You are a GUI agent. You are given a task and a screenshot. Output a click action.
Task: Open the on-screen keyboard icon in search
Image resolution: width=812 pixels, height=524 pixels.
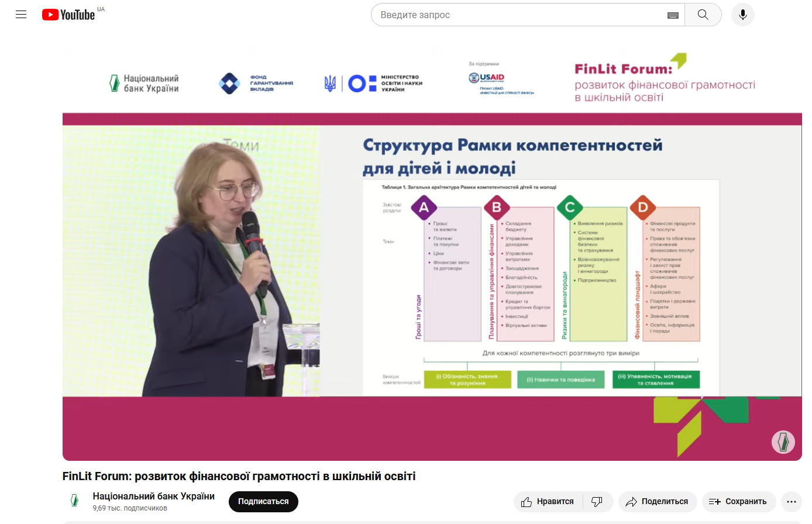pos(673,15)
